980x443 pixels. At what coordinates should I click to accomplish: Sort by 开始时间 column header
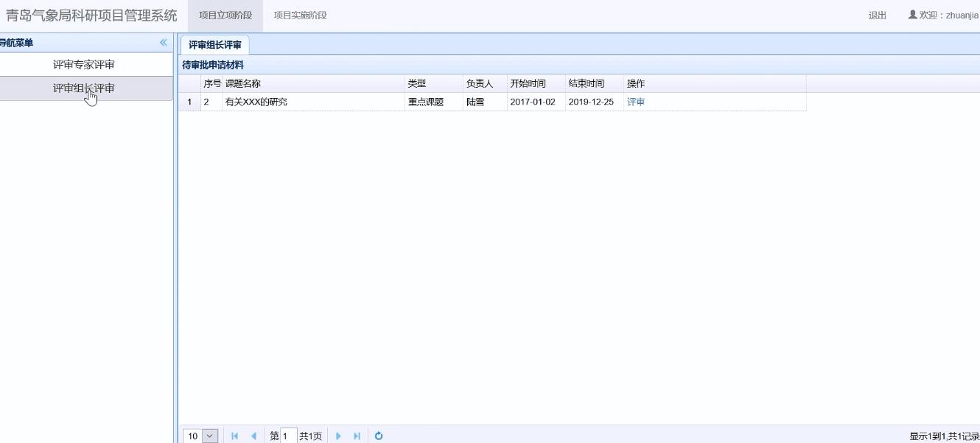(x=536, y=84)
